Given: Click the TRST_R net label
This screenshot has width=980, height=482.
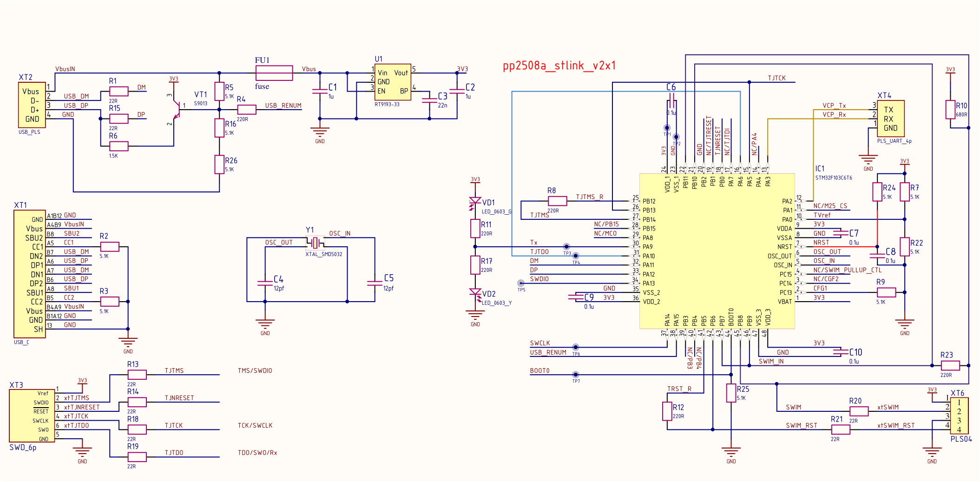Looking at the screenshot, I should tap(679, 389).
